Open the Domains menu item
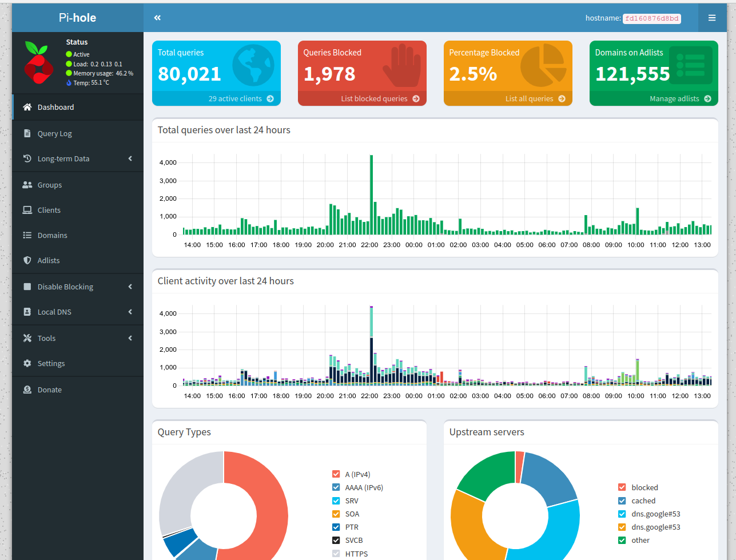This screenshot has width=736, height=560. coord(52,235)
